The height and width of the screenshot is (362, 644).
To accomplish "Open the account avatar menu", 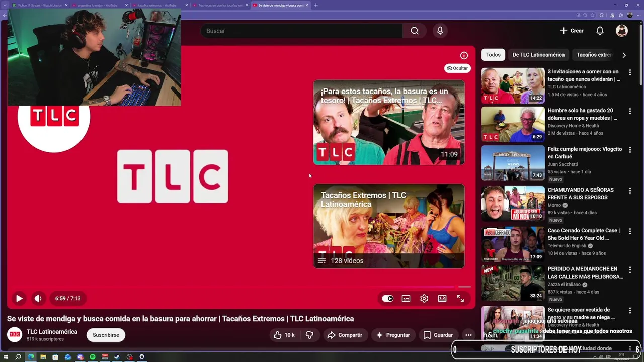I will (622, 31).
